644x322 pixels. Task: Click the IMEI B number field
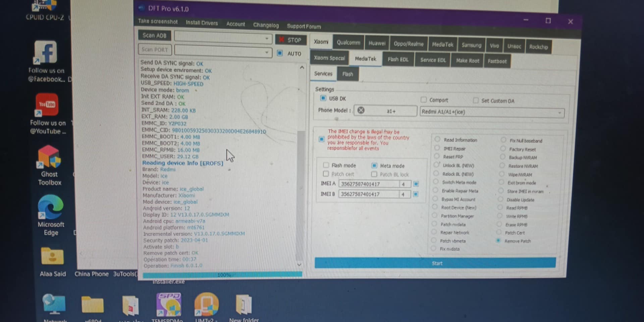[369, 194]
